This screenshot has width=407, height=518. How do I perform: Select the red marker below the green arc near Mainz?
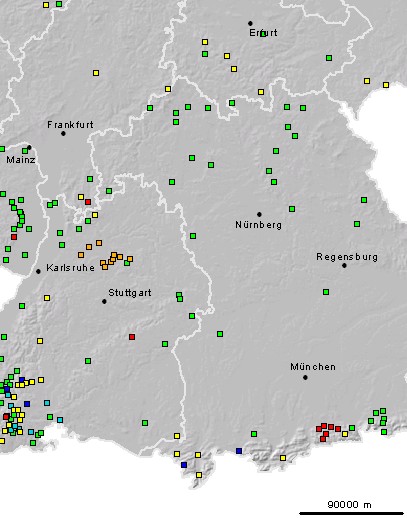coord(14,237)
